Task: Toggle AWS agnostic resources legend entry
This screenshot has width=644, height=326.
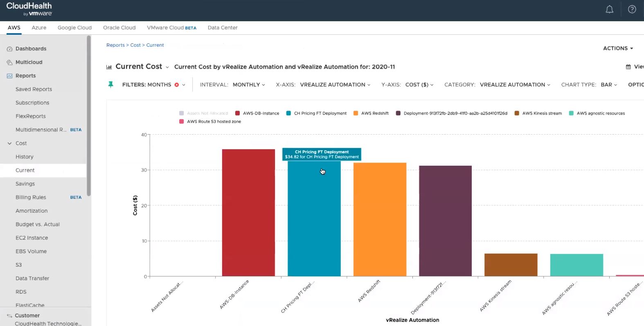Action: 597,113
